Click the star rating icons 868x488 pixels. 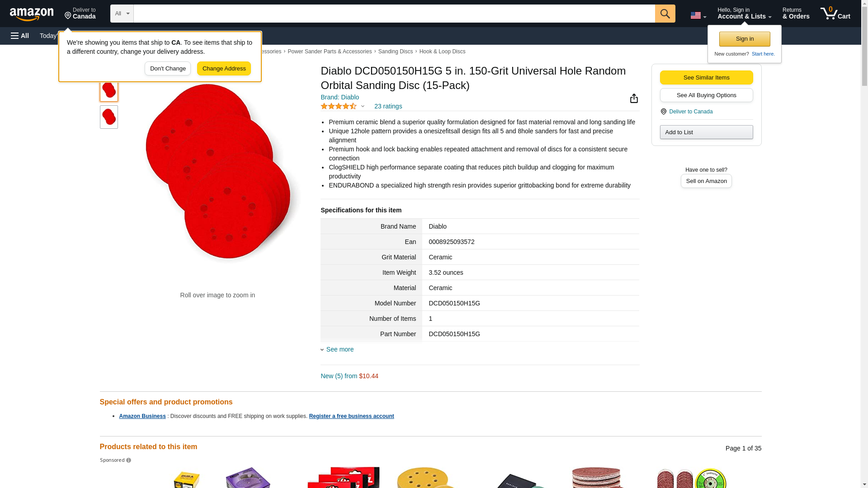tap(339, 106)
